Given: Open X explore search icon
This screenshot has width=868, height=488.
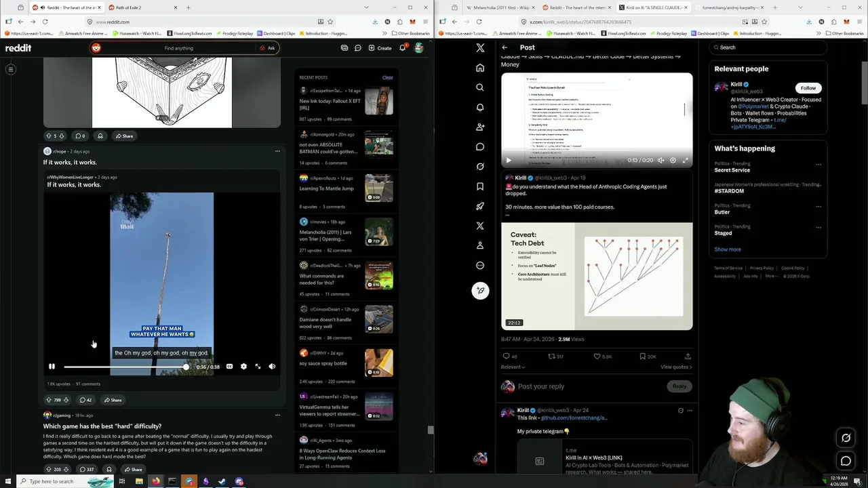Looking at the screenshot, I should coord(480,87).
